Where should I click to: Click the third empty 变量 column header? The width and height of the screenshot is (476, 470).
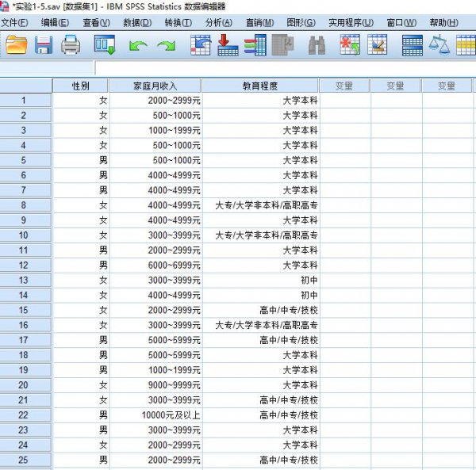pyautogui.click(x=446, y=86)
